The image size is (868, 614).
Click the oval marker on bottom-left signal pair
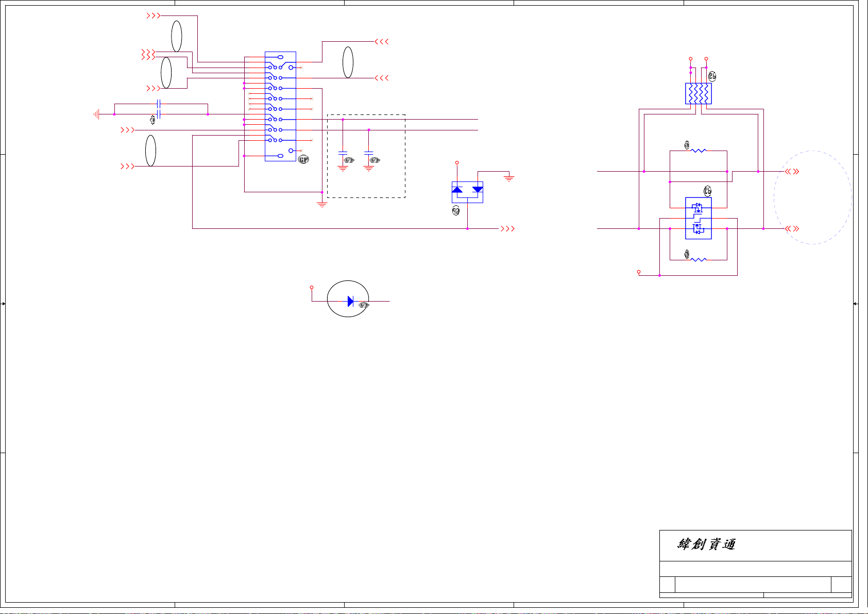click(x=150, y=151)
